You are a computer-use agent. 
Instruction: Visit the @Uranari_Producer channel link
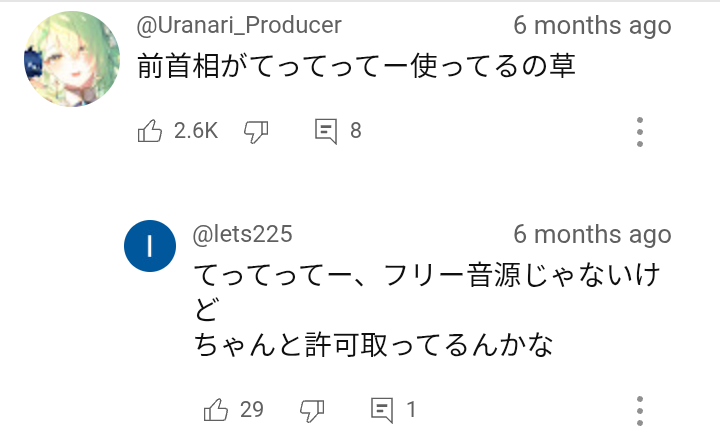(238, 25)
